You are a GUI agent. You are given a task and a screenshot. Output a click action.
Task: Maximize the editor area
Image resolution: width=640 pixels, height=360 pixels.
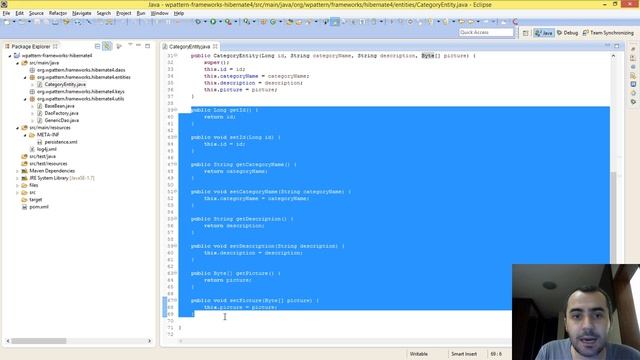pyautogui.click(x=617, y=45)
